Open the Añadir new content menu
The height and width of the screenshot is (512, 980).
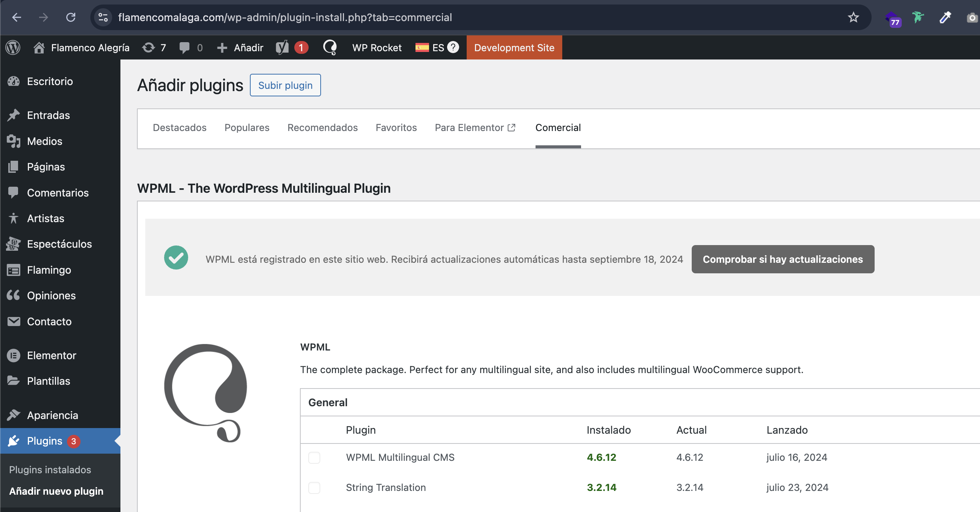tap(240, 47)
